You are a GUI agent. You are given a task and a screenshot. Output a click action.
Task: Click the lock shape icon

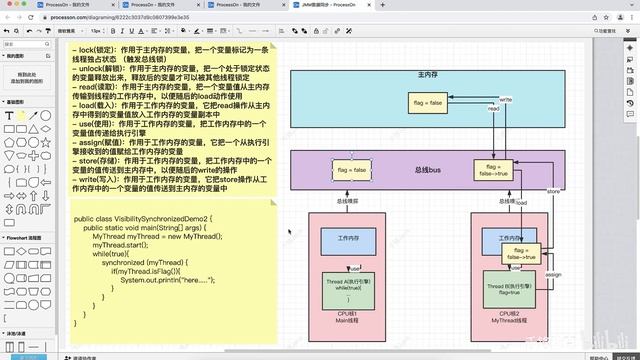(x=316, y=31)
